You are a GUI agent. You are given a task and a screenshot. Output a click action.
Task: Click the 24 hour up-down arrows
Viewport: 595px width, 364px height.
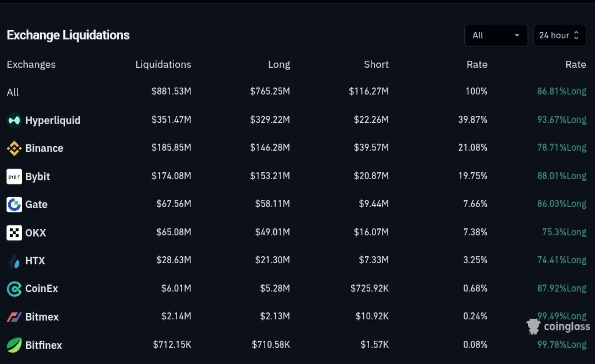(576, 35)
